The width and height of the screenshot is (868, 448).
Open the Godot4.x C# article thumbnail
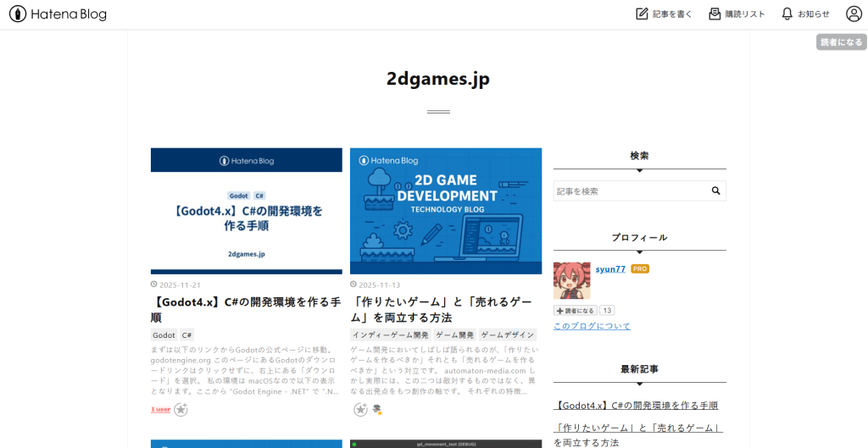247,211
